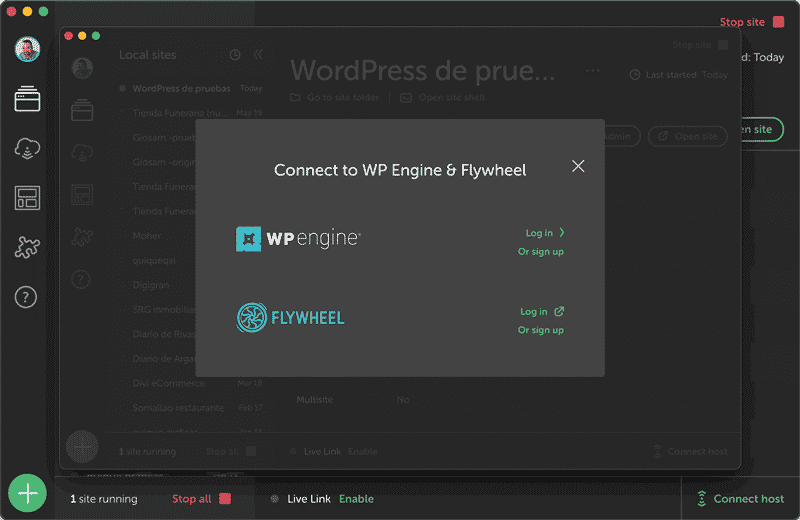Click Or sign up under Flywheel
800x520 pixels.
541,330
